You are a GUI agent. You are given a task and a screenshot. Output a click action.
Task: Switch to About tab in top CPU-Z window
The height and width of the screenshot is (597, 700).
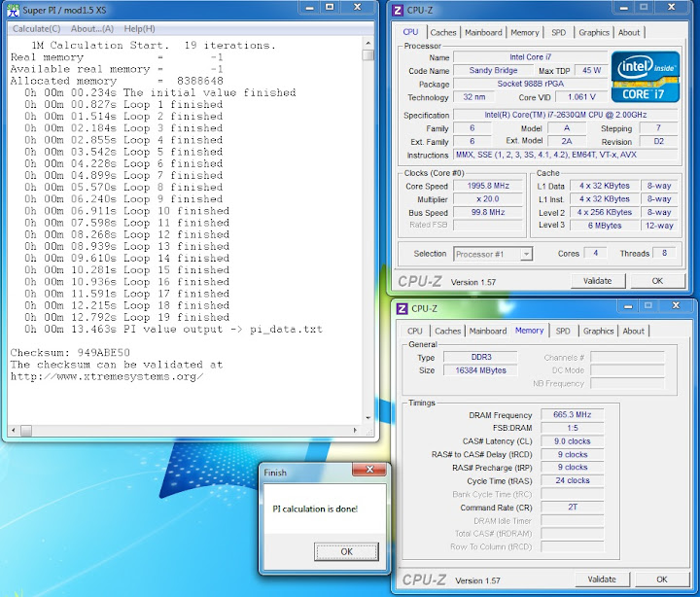pyautogui.click(x=629, y=33)
